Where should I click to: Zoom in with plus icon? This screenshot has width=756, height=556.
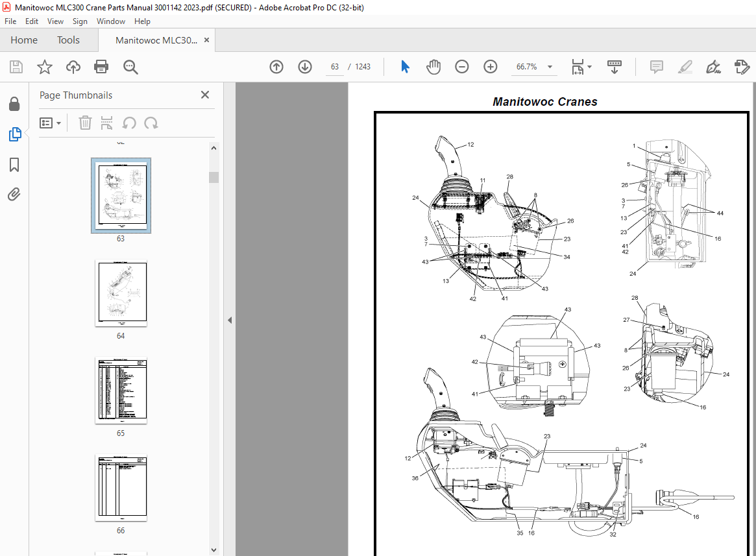click(491, 67)
